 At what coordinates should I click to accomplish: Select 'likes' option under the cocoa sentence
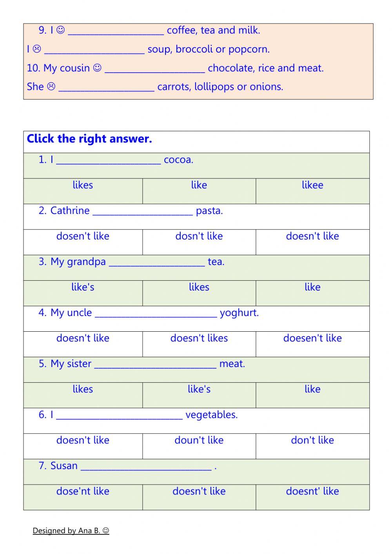(x=83, y=185)
